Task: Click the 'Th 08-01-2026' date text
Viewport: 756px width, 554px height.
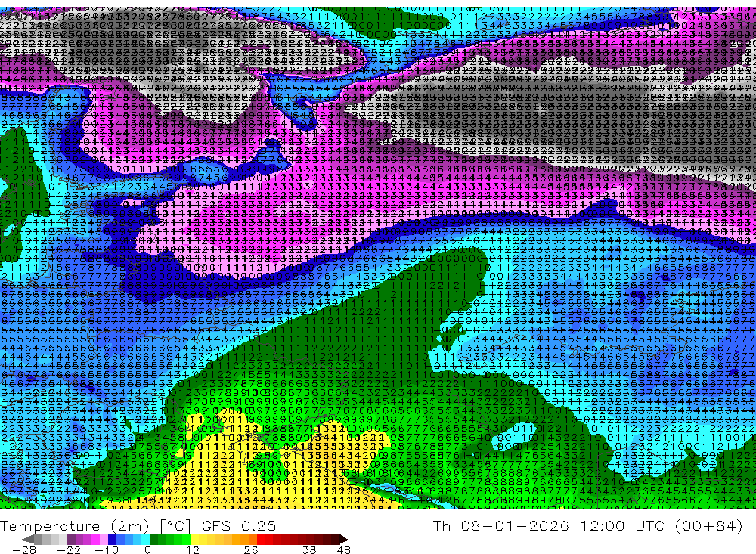Action: coord(501,525)
